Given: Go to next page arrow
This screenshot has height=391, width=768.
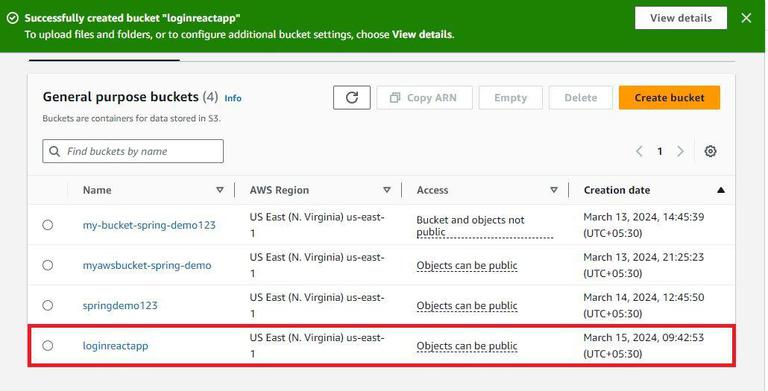Looking at the screenshot, I should point(680,151).
